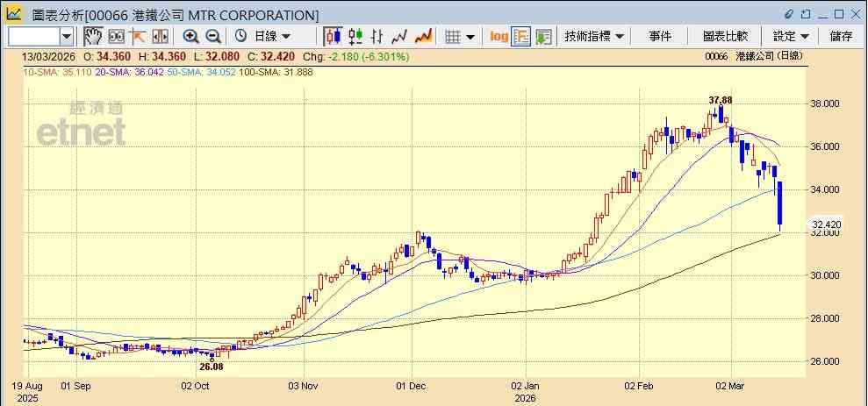Image resolution: width=868 pixels, height=406 pixels.
Task: Click the 38.000 price axis label
Action: click(x=827, y=103)
